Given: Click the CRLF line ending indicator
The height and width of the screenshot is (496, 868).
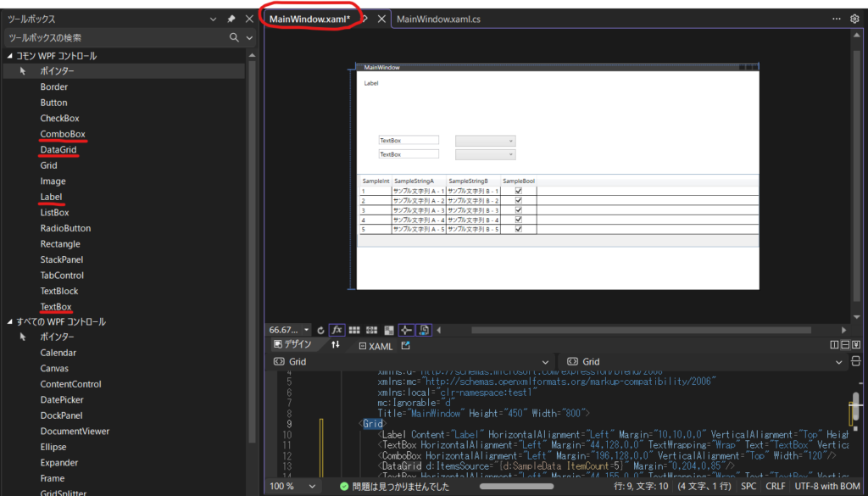Looking at the screenshot, I should pyautogui.click(x=776, y=487).
